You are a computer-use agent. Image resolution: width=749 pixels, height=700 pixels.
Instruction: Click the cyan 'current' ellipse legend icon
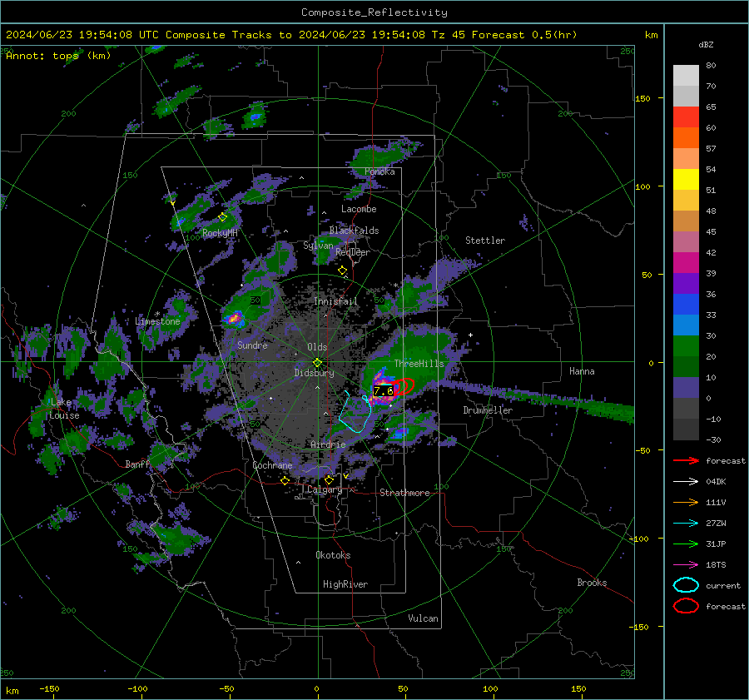coord(686,585)
